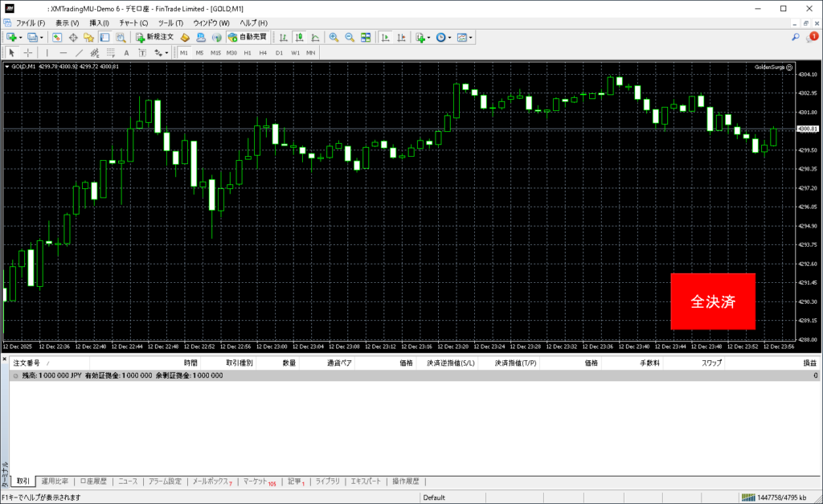
Task: Zoom out on the chart
Action: pyautogui.click(x=350, y=37)
